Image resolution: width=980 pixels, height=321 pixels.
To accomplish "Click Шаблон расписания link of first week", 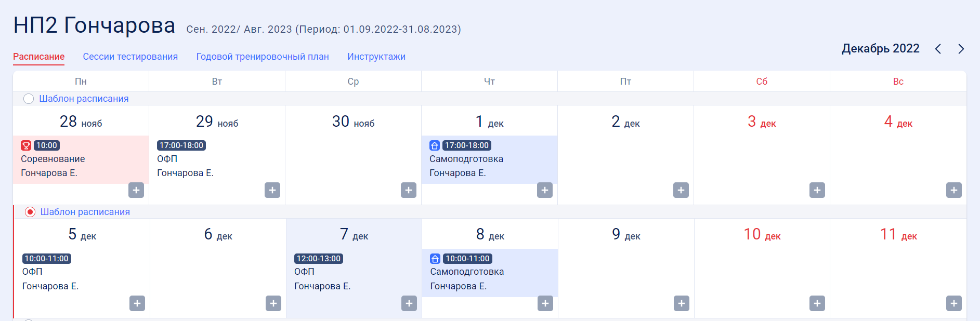I will click(84, 99).
